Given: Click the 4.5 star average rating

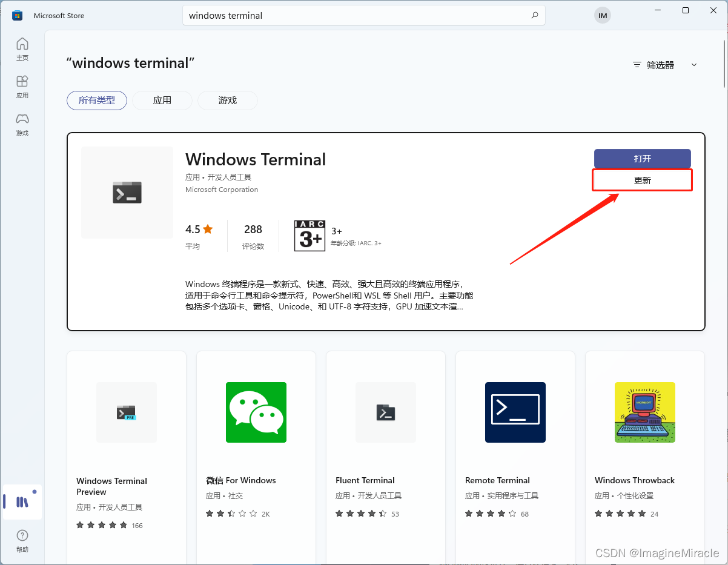Looking at the screenshot, I should (x=199, y=230).
